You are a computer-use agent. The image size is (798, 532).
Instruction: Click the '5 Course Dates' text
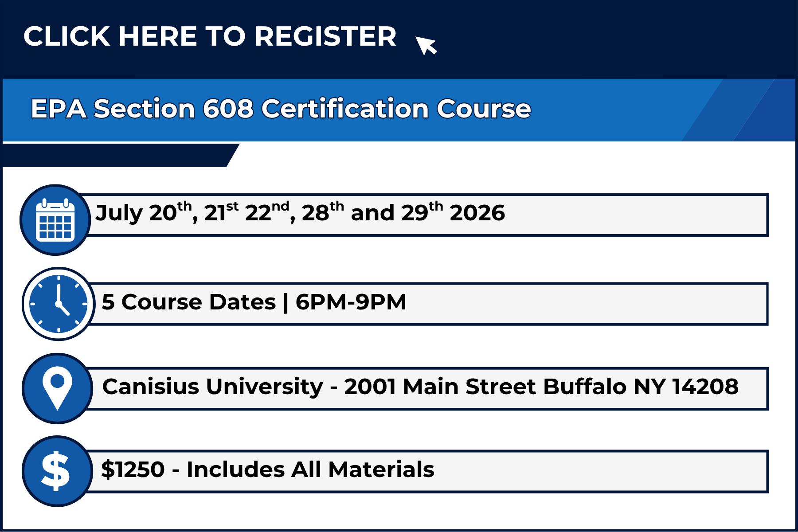[x=188, y=302]
